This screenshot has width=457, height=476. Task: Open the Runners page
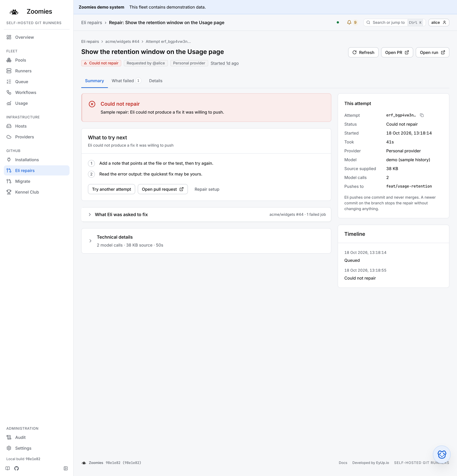pyautogui.click(x=37, y=71)
